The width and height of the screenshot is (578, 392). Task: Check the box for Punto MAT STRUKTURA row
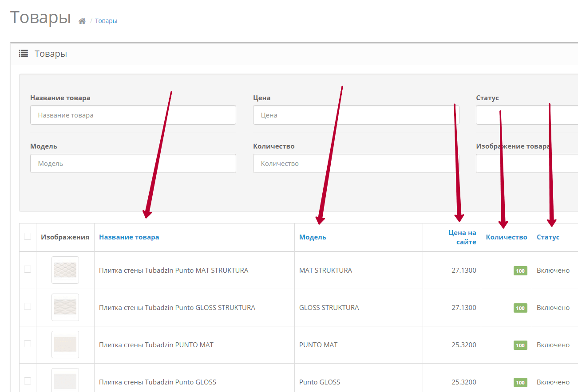pos(28,269)
